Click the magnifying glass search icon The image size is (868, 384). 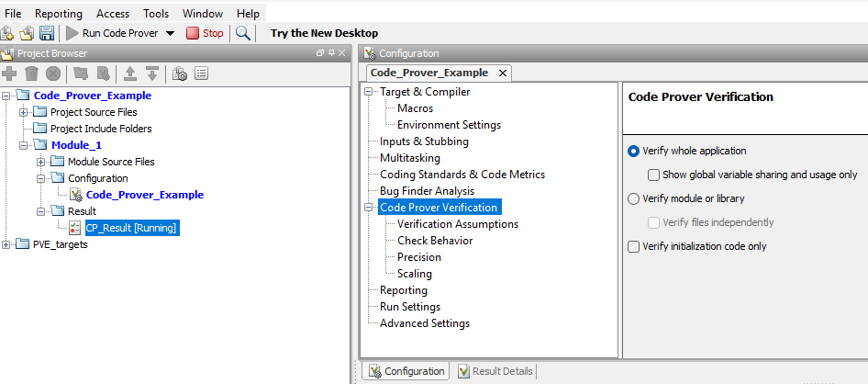[243, 33]
